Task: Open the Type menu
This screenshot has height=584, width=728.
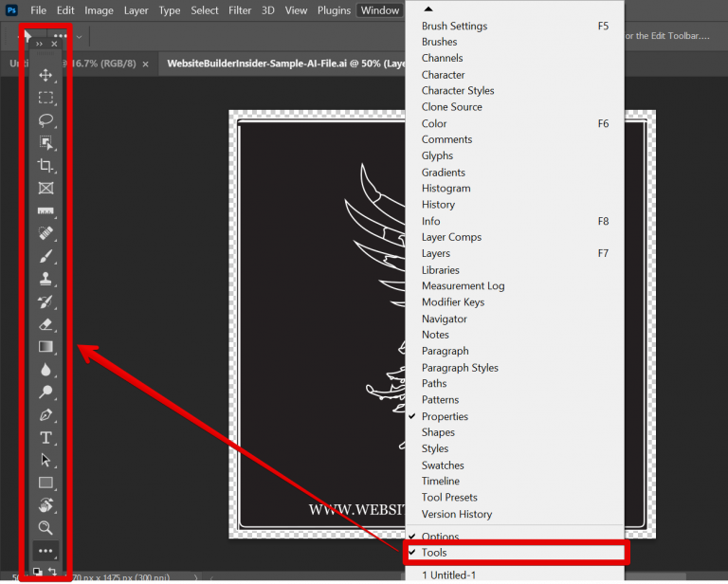Action: tap(170, 10)
